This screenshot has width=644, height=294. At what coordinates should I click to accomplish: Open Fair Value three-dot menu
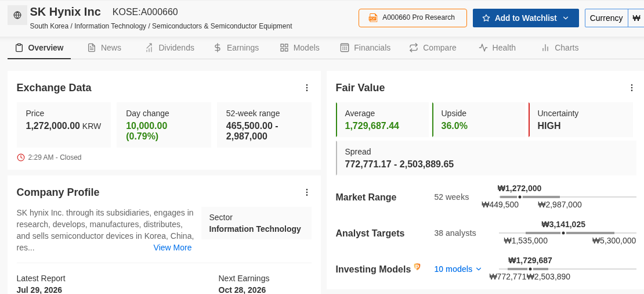click(632, 88)
